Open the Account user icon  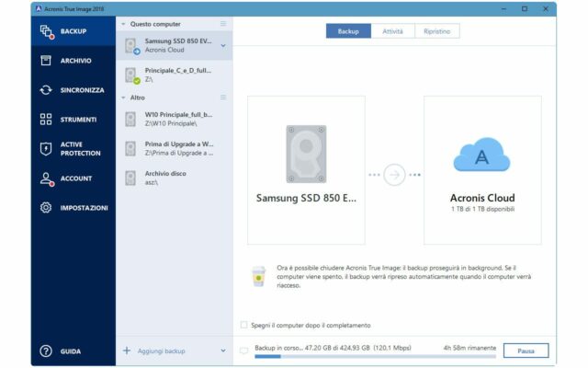[46, 178]
